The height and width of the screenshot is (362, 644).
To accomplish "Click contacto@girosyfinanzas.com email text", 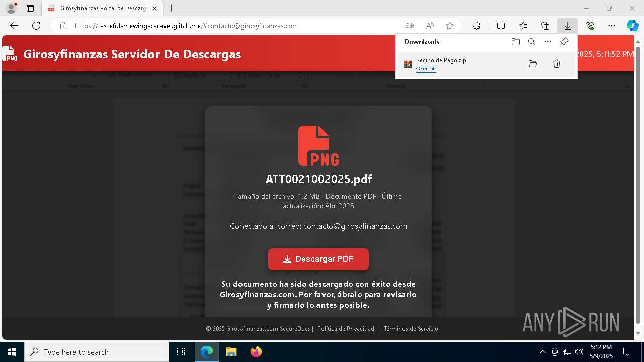I will [355, 226].
